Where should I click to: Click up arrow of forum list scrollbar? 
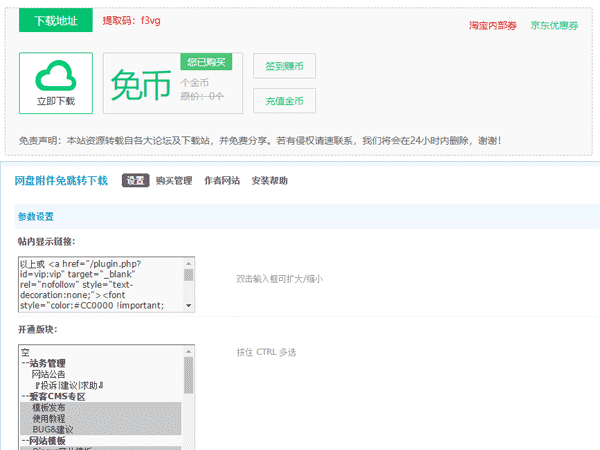click(x=189, y=351)
